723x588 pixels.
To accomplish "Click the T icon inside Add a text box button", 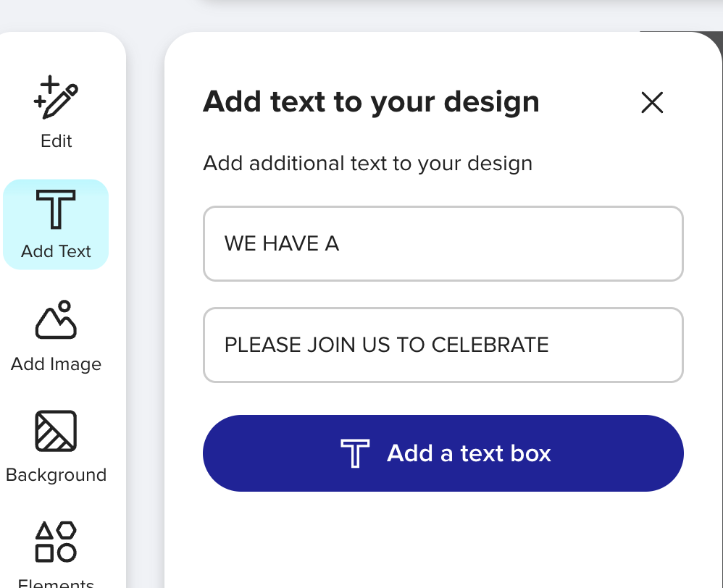I will point(354,453).
